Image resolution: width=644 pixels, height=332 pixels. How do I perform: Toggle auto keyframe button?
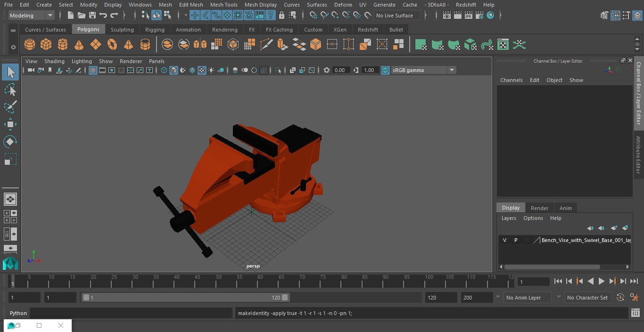620,298
